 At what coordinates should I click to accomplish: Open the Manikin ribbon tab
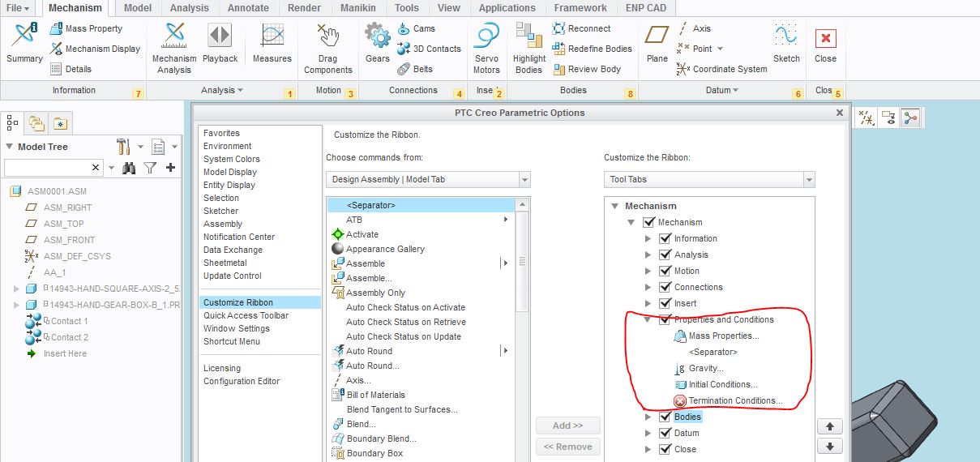(x=358, y=8)
